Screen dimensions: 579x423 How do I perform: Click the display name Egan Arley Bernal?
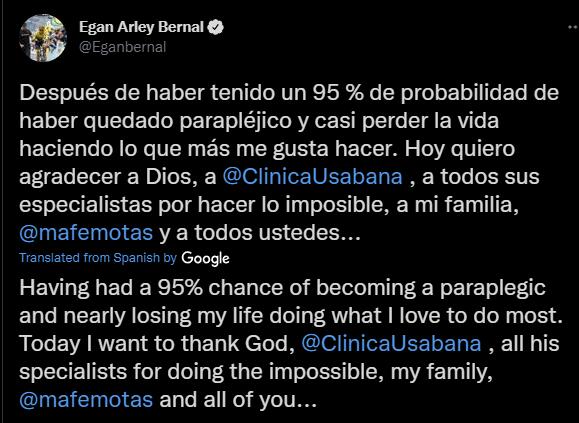point(141,27)
